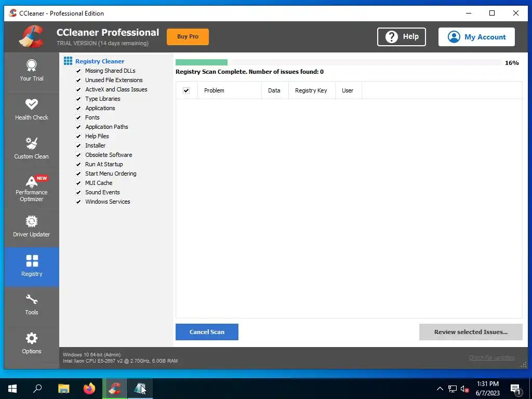Click the 16% progress label
Image resolution: width=532 pixels, height=399 pixels.
(x=512, y=63)
